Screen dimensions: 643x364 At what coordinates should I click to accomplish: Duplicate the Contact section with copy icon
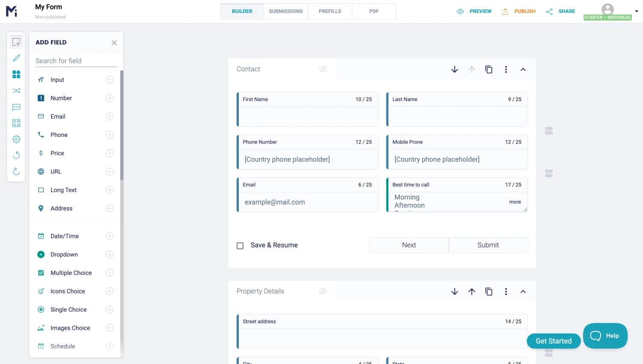489,69
